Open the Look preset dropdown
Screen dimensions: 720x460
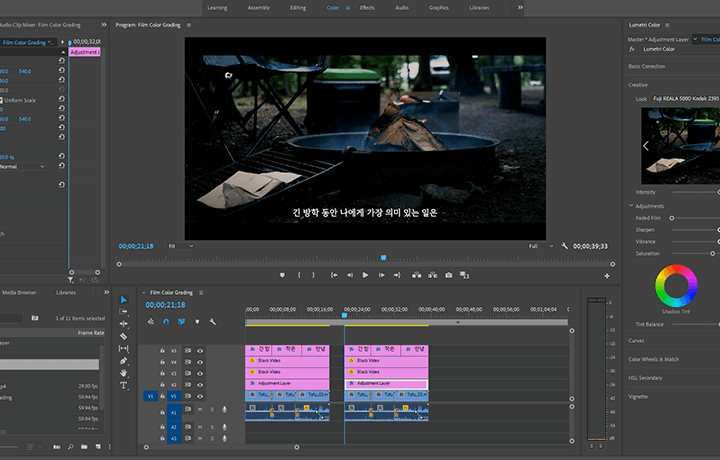tap(685, 99)
